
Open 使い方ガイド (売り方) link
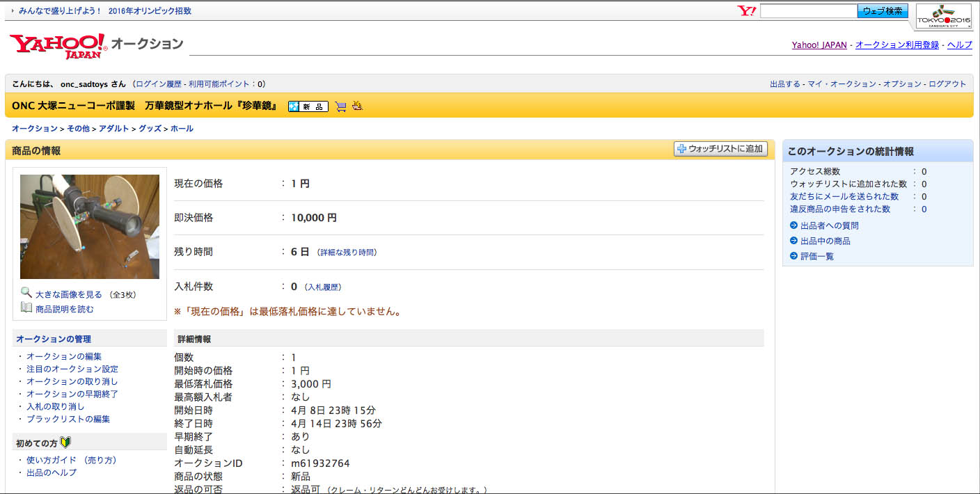click(x=72, y=460)
